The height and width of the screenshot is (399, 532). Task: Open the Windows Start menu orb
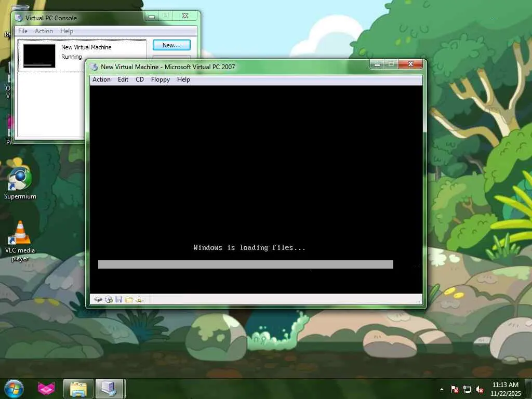tap(14, 389)
